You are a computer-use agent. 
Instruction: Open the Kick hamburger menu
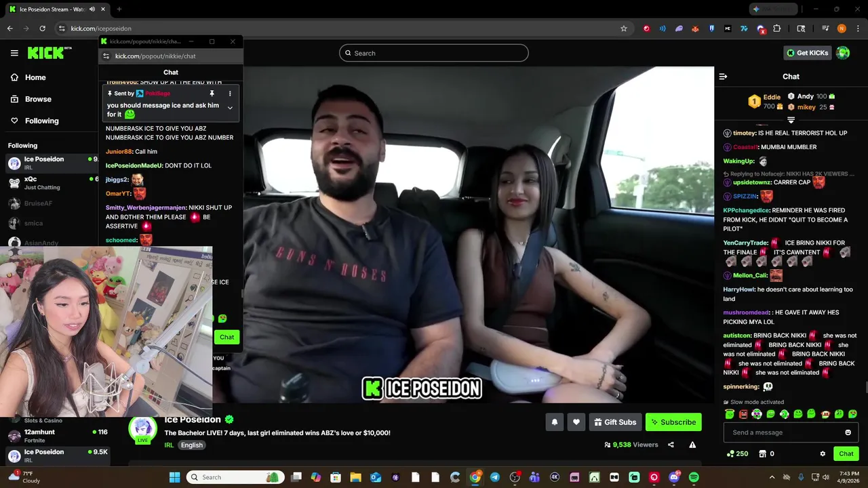[x=14, y=53]
